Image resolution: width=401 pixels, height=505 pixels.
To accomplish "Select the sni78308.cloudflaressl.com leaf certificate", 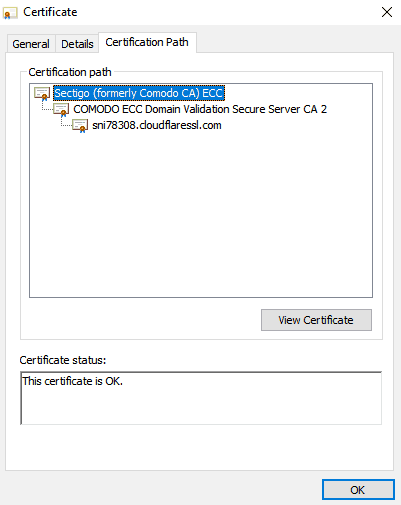I will [157, 125].
